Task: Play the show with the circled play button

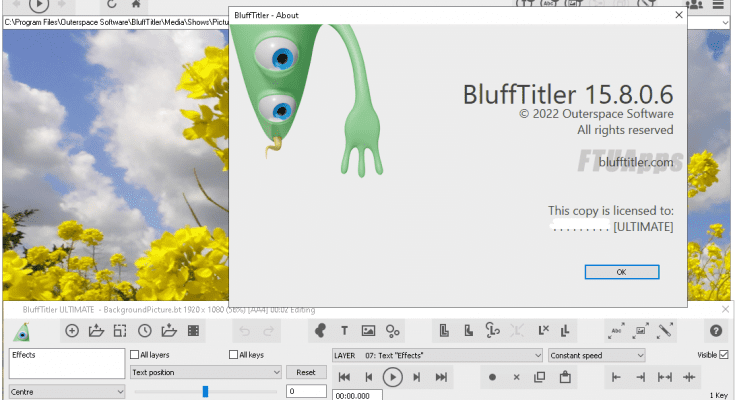Action: click(392, 377)
